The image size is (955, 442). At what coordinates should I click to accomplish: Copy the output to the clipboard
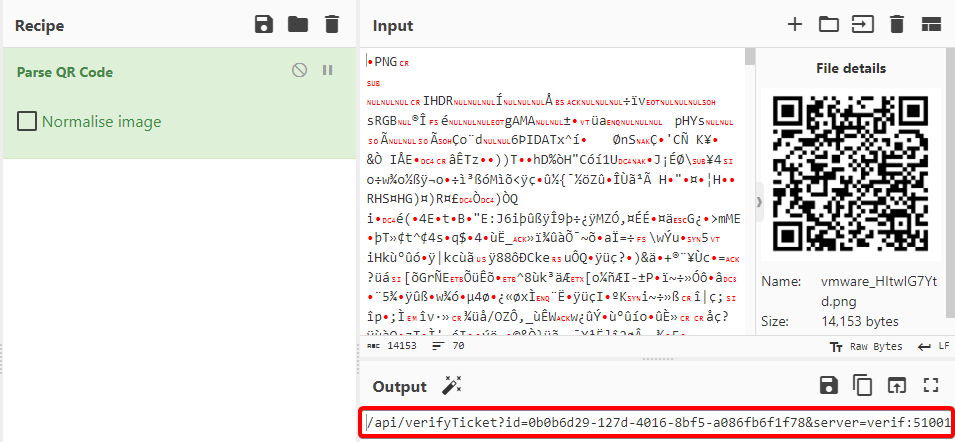pos(862,385)
